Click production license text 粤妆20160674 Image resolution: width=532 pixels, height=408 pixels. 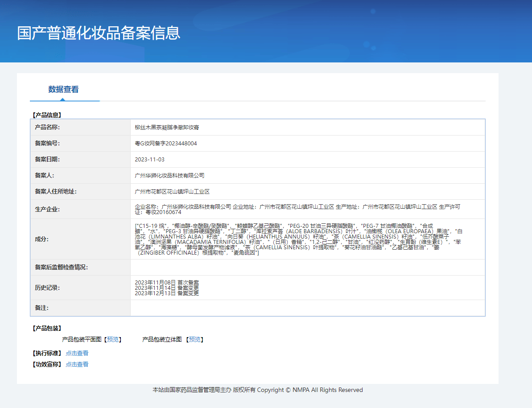click(x=164, y=212)
